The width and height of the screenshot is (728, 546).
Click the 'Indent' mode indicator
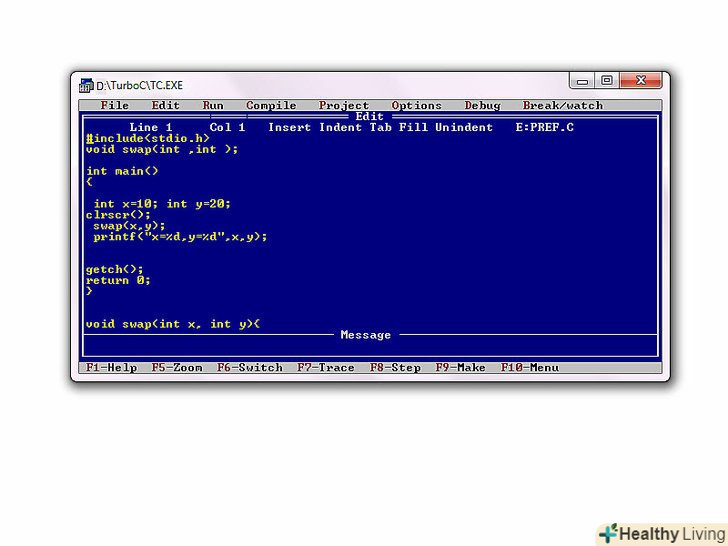click(x=340, y=127)
